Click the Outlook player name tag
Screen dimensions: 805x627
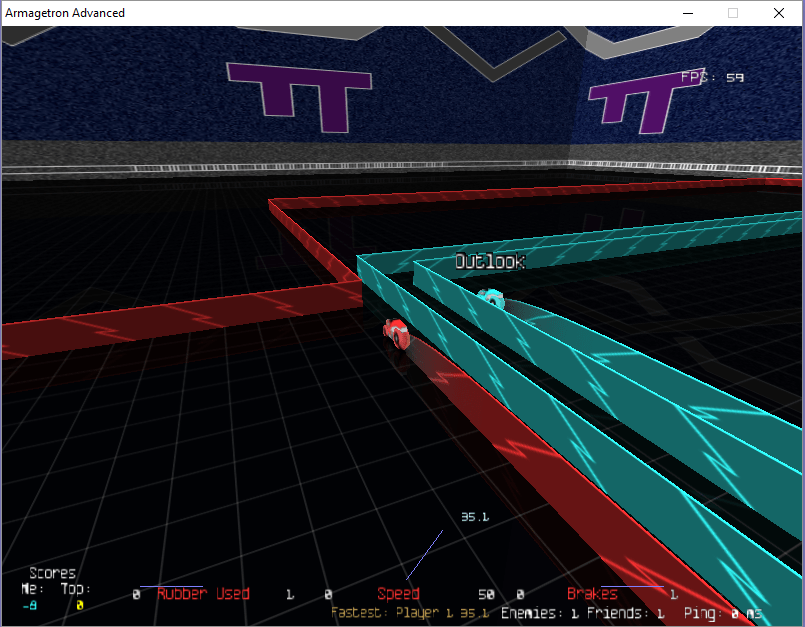tap(490, 262)
